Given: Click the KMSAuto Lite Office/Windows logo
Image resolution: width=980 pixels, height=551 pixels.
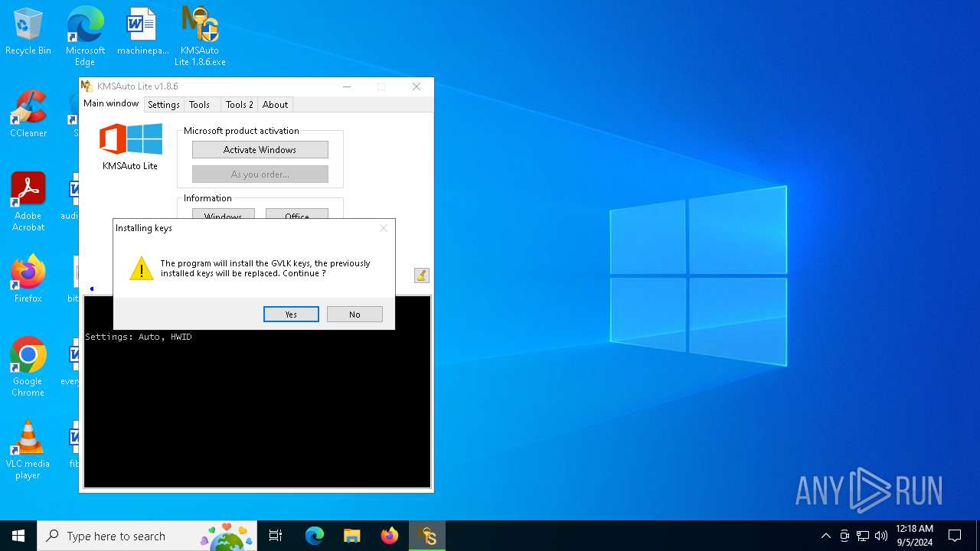Looking at the screenshot, I should pos(130,139).
